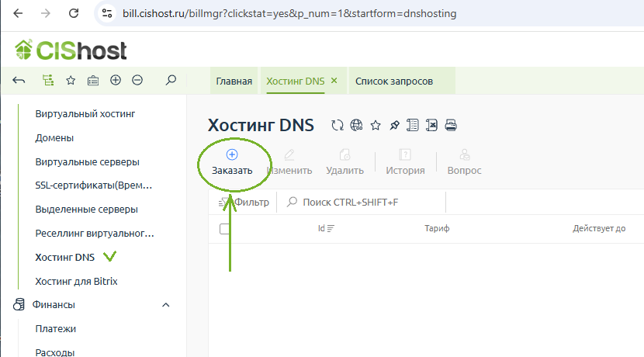The image size is (644, 357).
Task: Open the Фильтр filter panel
Action: pyautogui.click(x=244, y=203)
